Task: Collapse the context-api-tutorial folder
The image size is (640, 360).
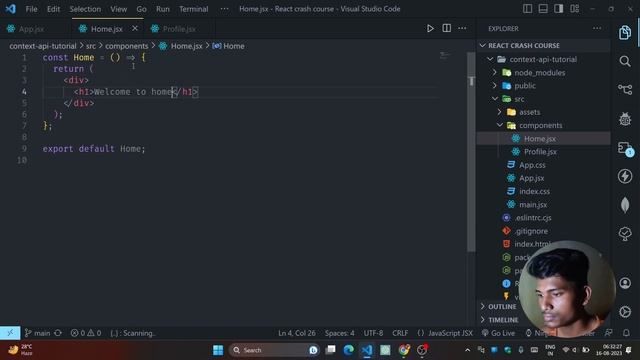Action: [x=544, y=59]
